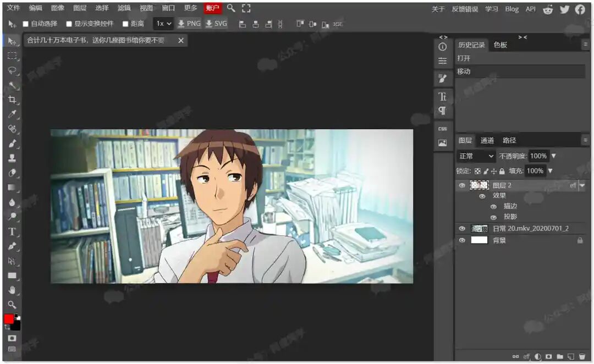
Task: Select the Type tool in left toolbar
Action: pyautogui.click(x=12, y=231)
